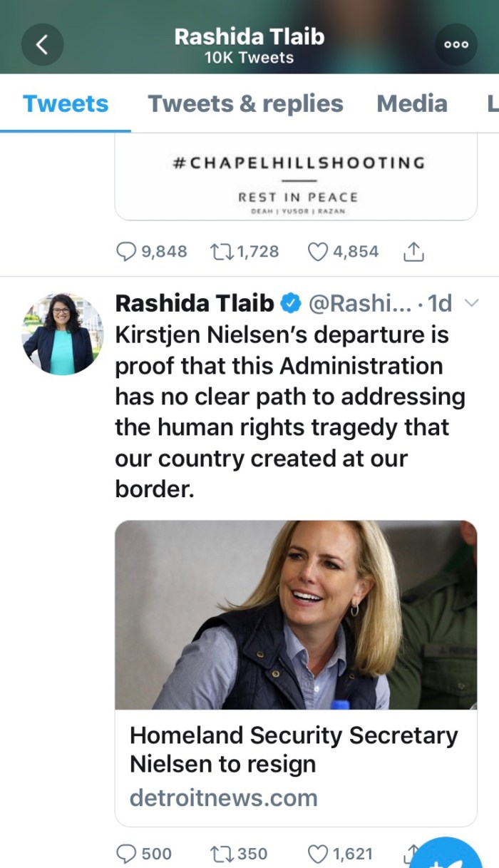Select the Tweets tab

[66, 103]
